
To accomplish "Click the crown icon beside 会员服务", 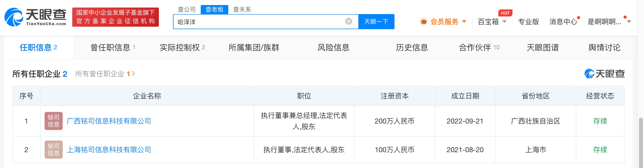I will (424, 22).
